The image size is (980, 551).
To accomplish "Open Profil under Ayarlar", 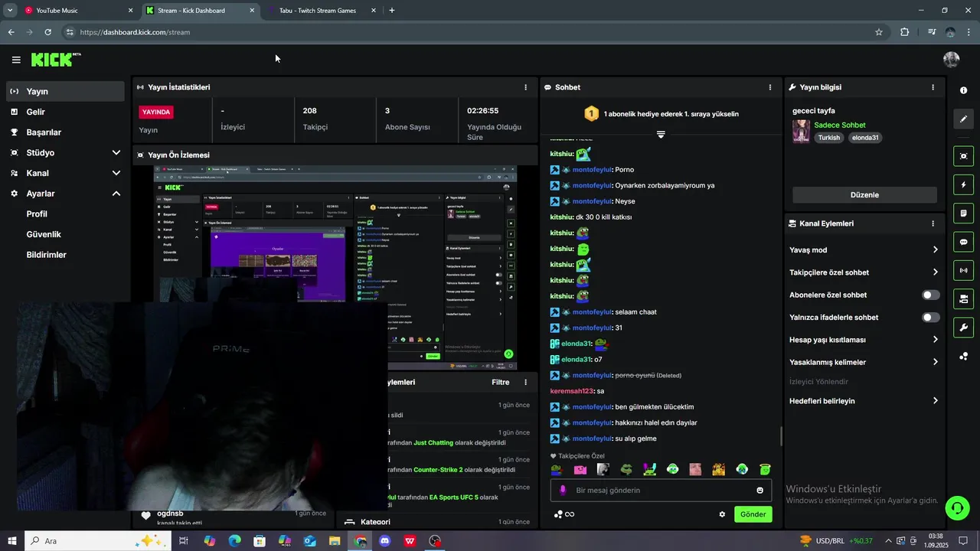I will 37,214.
